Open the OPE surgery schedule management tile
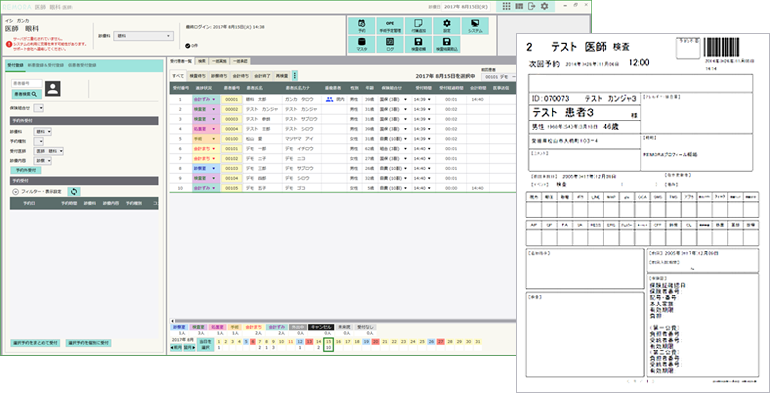770x393 pixels. [389, 26]
